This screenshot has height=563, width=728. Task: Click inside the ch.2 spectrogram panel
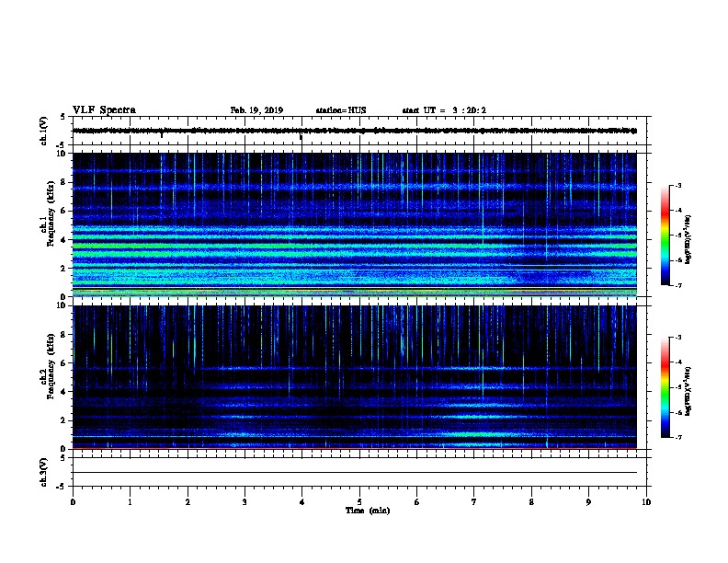pos(355,377)
